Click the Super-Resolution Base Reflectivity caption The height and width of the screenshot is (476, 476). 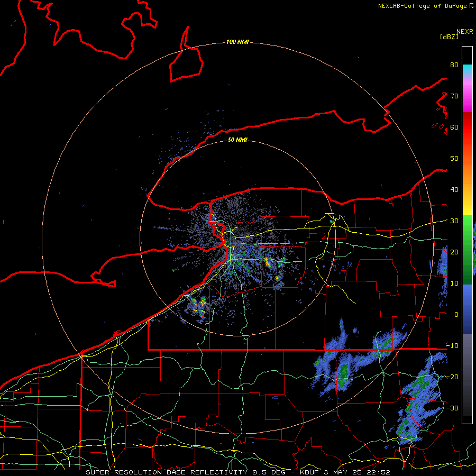[237, 472]
